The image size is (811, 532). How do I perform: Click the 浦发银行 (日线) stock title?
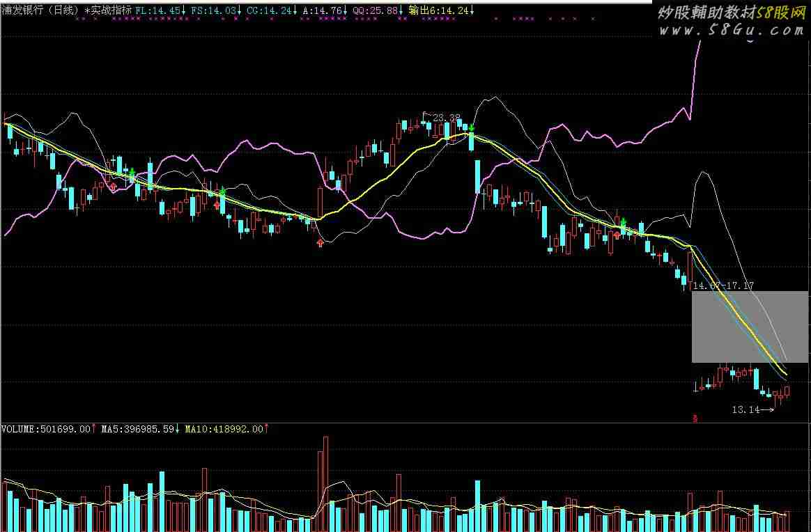[41, 10]
